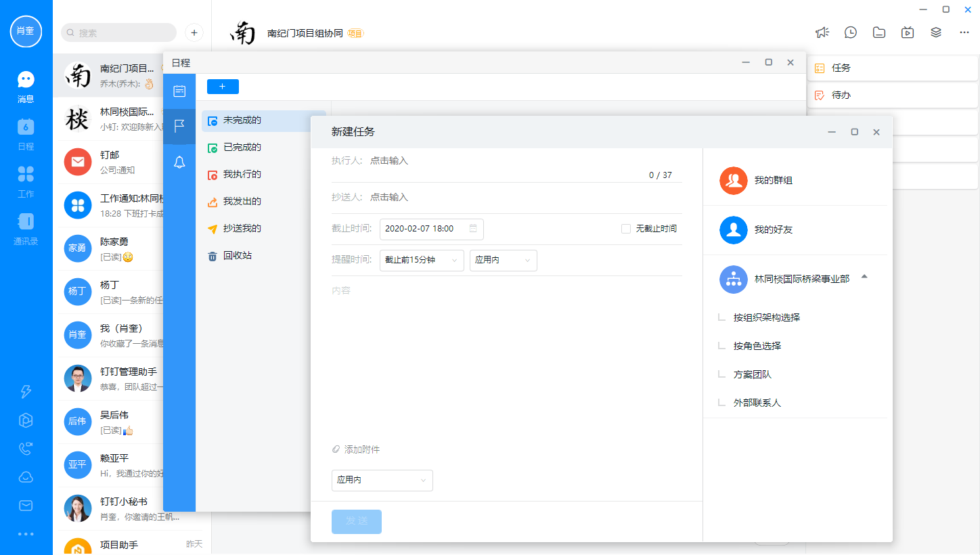The image size is (980, 555).
Task: Select calendar view icon in 日程 window
Action: coord(179,91)
